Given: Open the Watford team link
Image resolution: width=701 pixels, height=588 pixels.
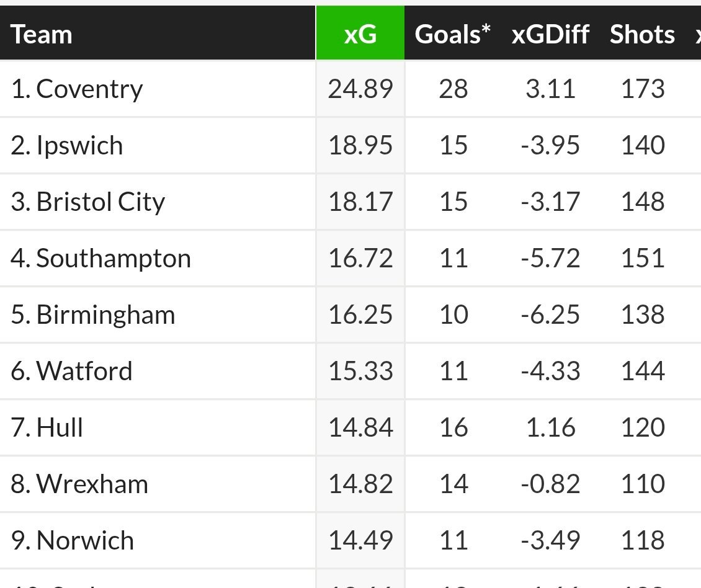Looking at the screenshot, I should tap(84, 372).
